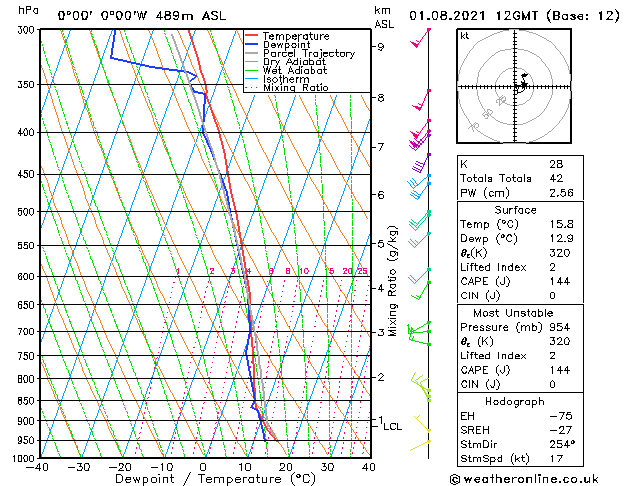
Task: Click the weatheronline.co.uk copyright text
Action: point(524,479)
